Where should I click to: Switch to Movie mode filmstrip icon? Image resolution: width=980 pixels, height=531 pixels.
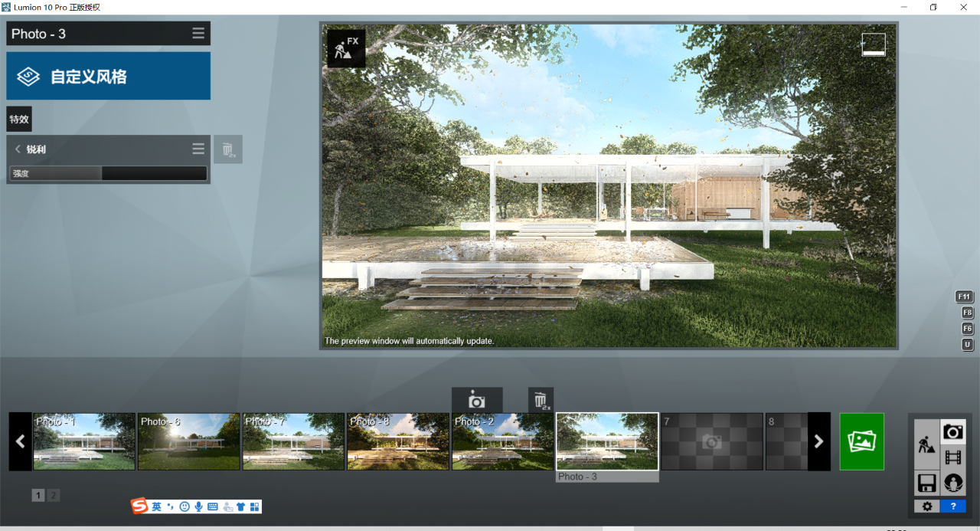[953, 457]
